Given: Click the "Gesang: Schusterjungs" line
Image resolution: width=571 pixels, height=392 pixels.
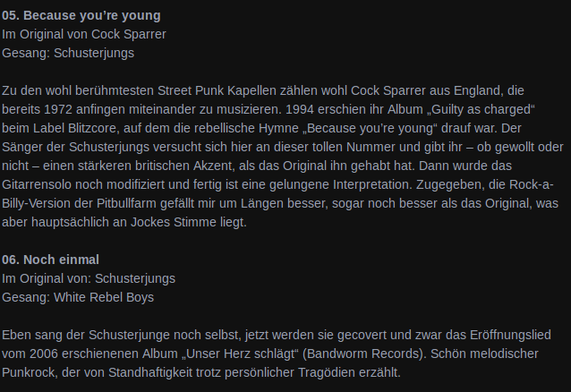Looking at the screenshot, I should (x=68, y=53).
